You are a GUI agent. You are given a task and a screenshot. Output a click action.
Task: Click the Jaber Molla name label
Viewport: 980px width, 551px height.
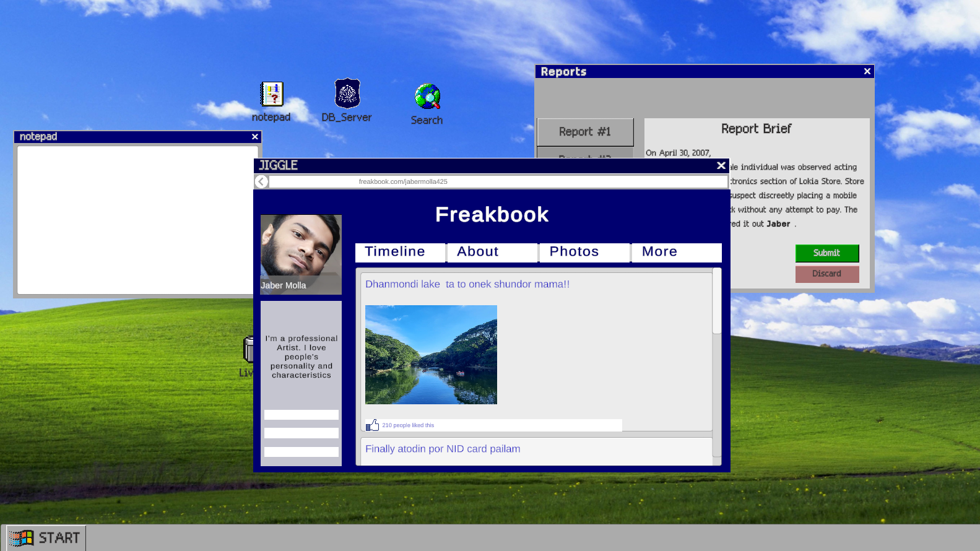point(284,285)
